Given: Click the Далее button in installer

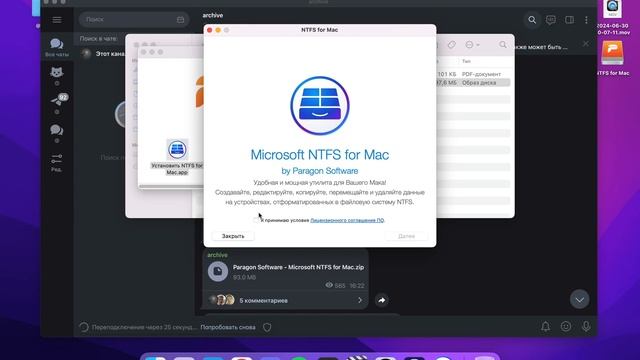Looking at the screenshot, I should point(406,236).
